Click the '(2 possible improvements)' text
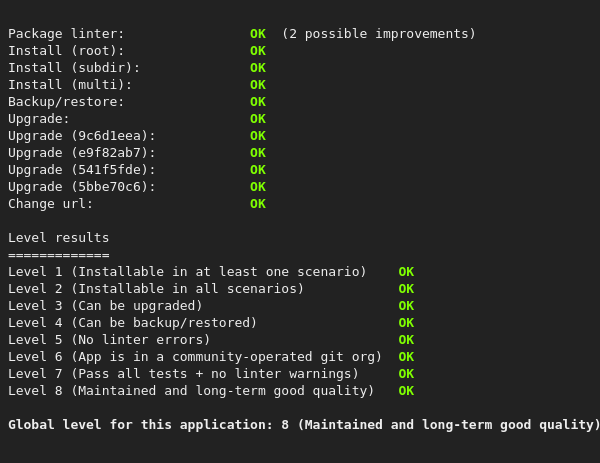Screen dimensions: 600x463 coord(378,34)
